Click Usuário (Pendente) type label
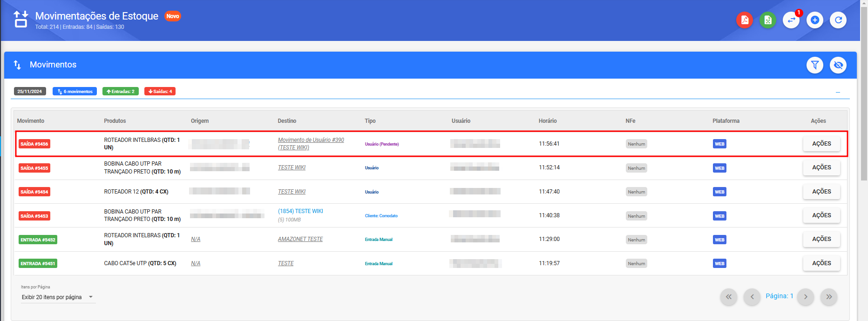 (x=382, y=144)
